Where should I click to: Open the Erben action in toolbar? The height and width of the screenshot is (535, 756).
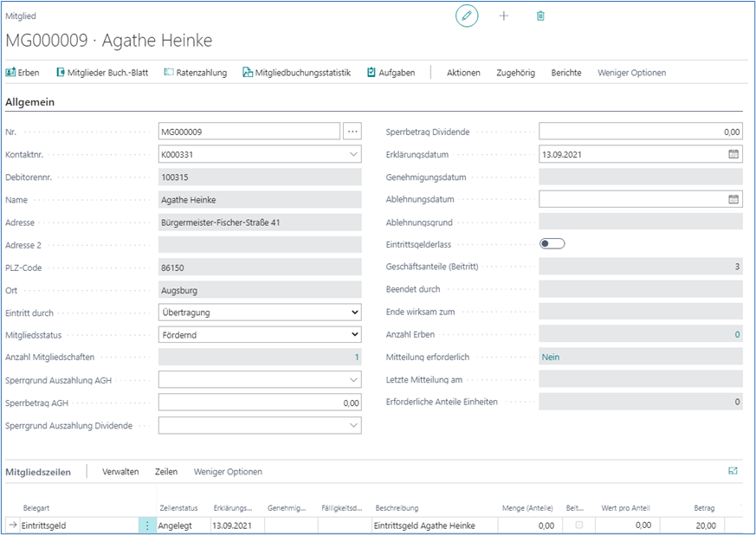point(23,73)
